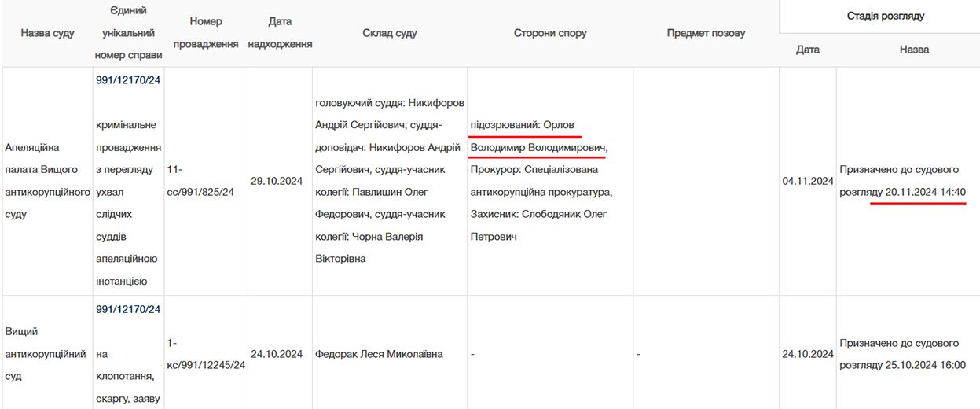
Task: Click the judge name Федорак Леся Миколаївна
Action: [379, 354]
